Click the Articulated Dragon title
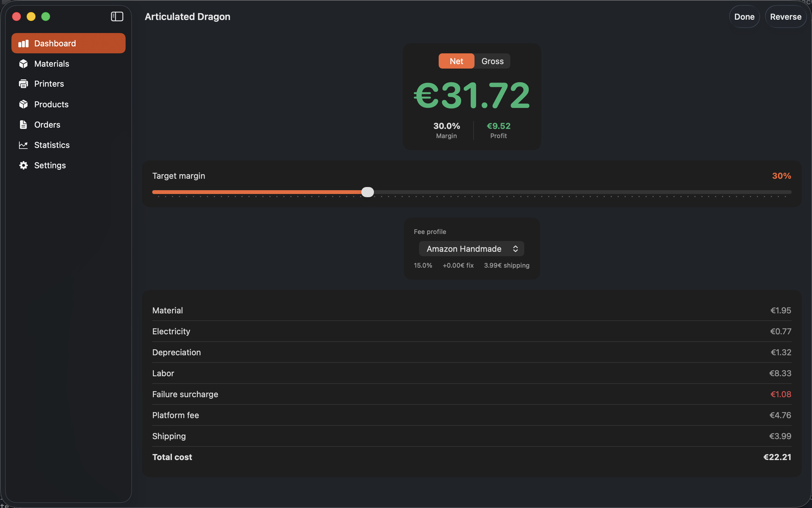The width and height of the screenshot is (812, 508). [x=187, y=17]
